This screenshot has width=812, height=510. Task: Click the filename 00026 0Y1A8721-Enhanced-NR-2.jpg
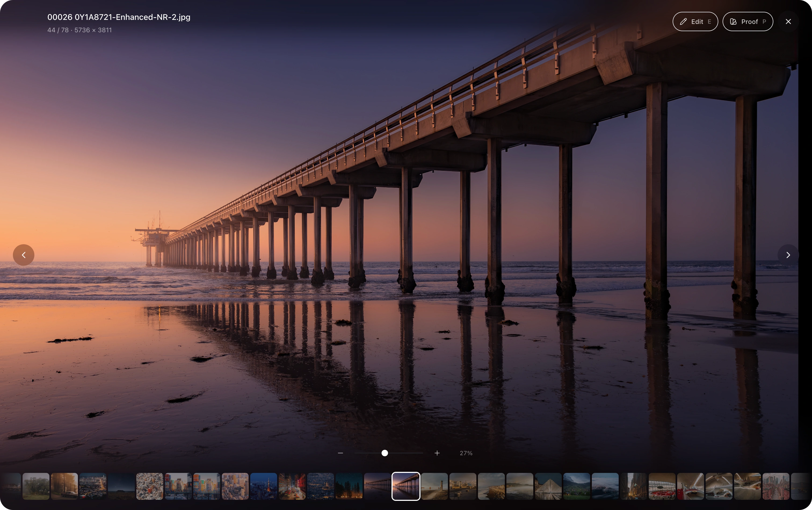[119, 17]
